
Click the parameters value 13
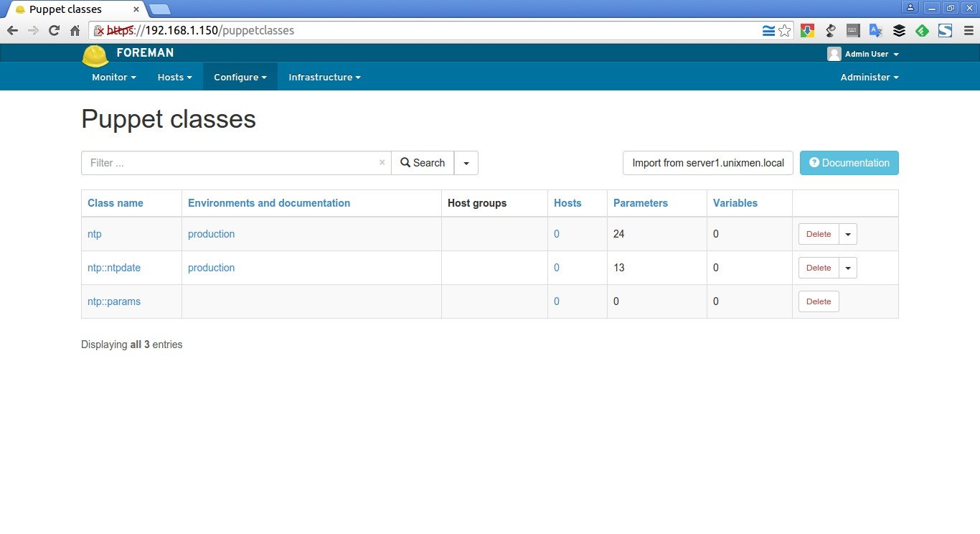click(619, 268)
